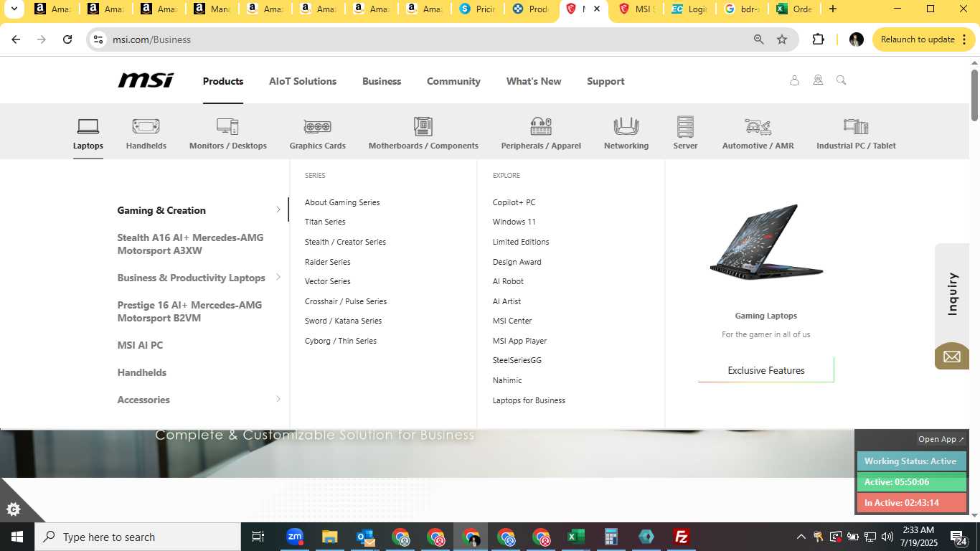Click the MSI logo
980x551 pixels.
(146, 80)
